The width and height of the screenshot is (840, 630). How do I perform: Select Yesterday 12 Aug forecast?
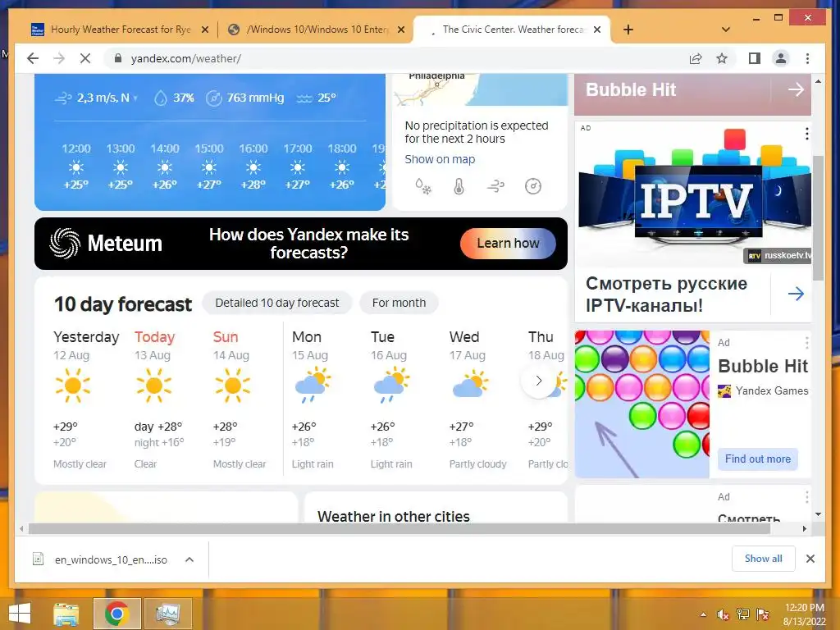pyautogui.click(x=86, y=399)
